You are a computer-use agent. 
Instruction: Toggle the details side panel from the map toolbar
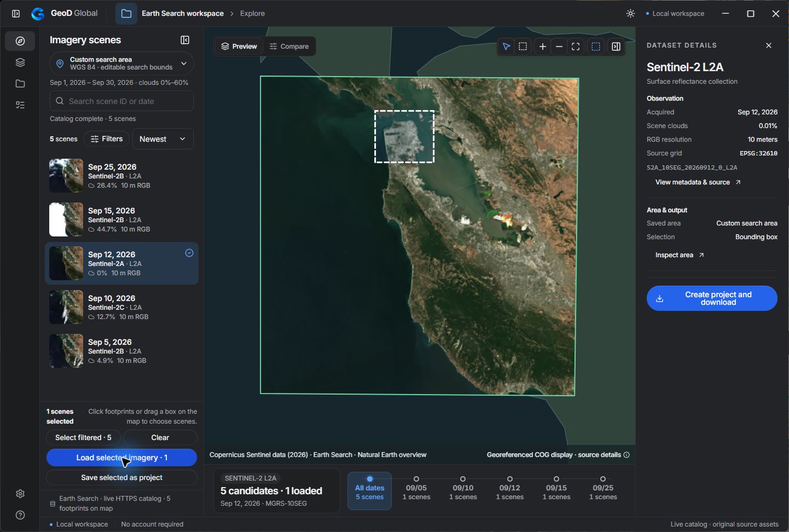click(x=616, y=47)
